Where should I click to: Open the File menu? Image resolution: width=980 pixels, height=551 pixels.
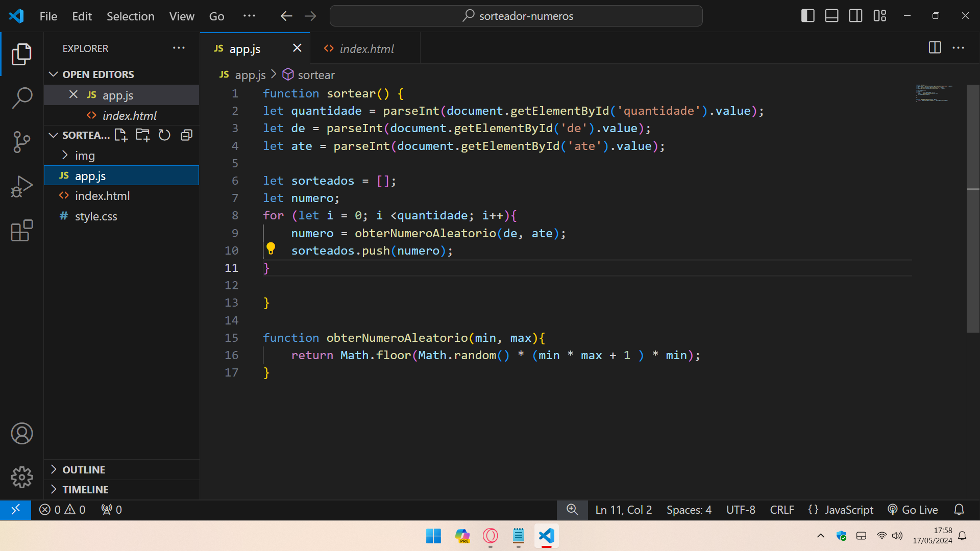tap(48, 16)
